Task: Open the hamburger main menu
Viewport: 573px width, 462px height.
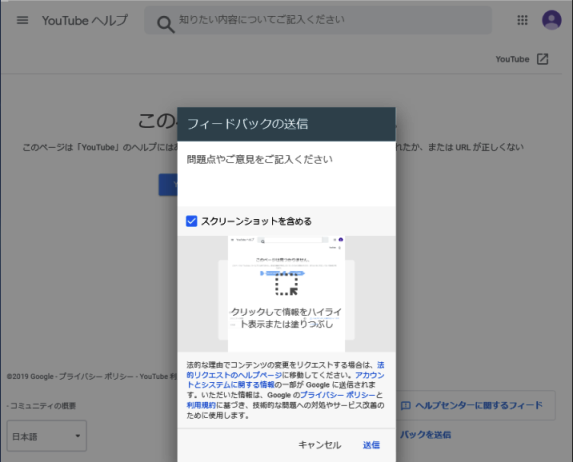Action: click(x=22, y=20)
